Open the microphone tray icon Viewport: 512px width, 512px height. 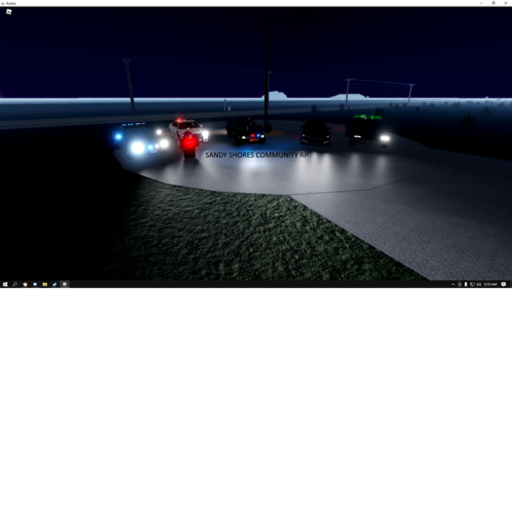[x=466, y=284]
